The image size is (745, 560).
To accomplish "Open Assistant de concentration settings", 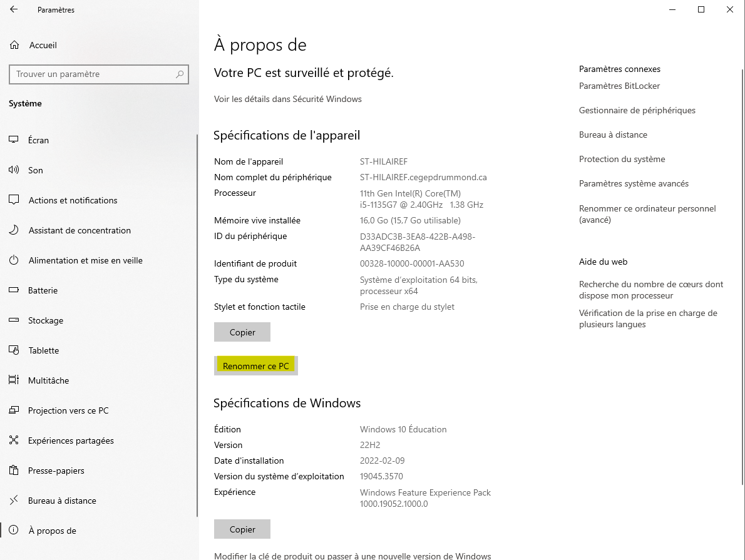I will 79,230.
